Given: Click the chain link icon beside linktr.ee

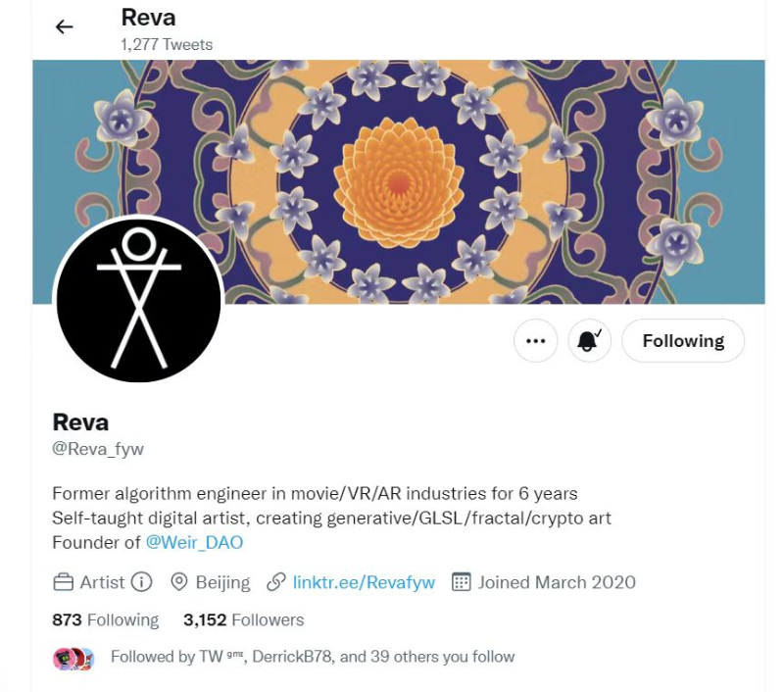Looking at the screenshot, I should (x=276, y=582).
